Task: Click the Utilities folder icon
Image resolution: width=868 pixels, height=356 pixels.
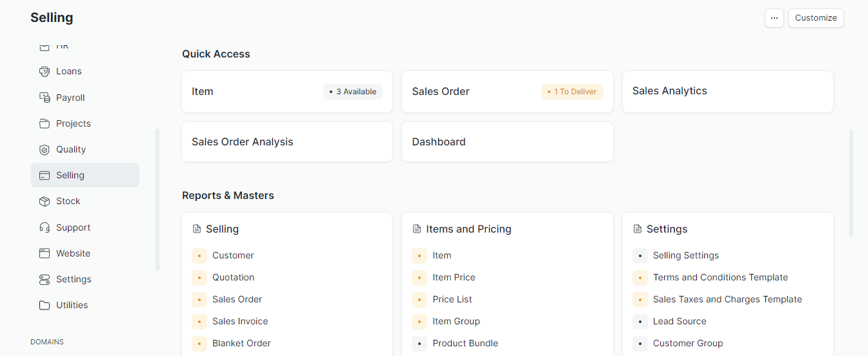Action: point(45,305)
